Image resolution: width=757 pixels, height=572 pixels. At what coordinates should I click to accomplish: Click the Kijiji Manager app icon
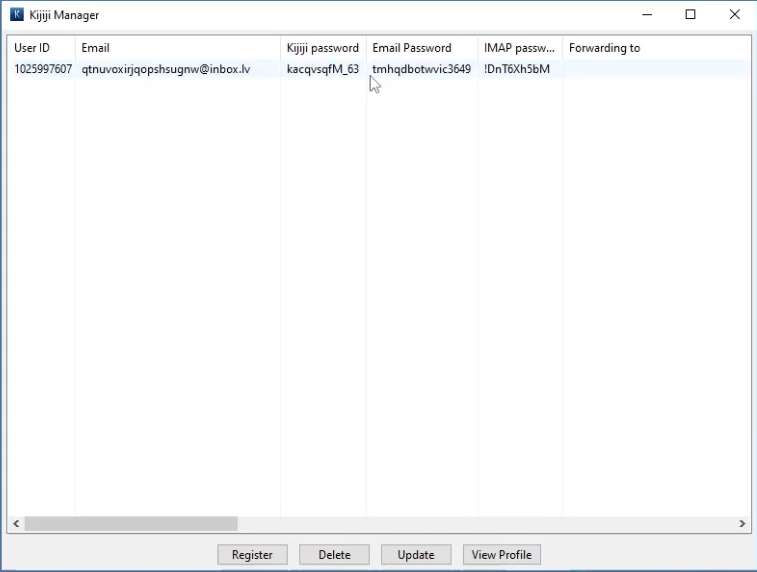16,14
